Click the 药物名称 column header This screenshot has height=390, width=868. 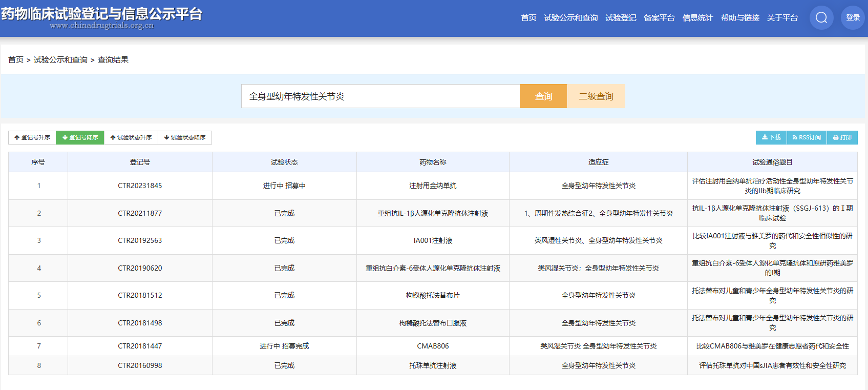point(433,162)
